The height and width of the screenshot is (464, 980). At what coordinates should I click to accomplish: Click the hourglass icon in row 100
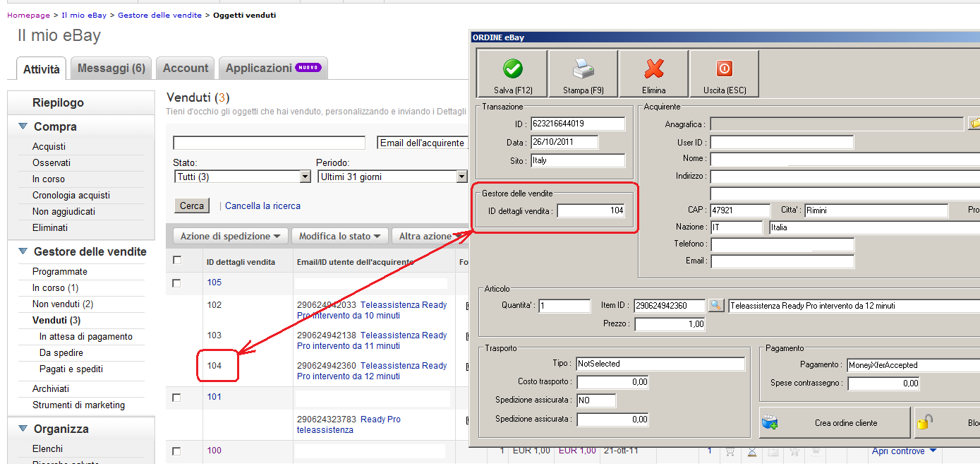[x=752, y=451]
